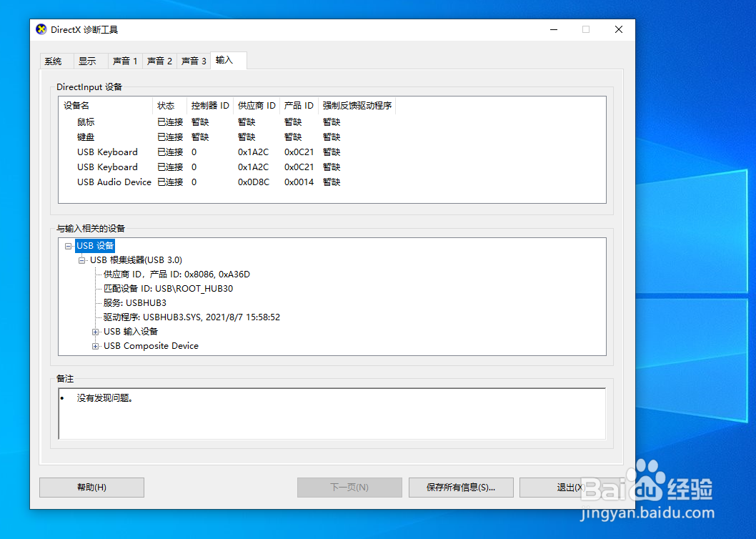The width and height of the screenshot is (756, 539).
Task: Click the 帮助(H) button
Action: point(91,488)
